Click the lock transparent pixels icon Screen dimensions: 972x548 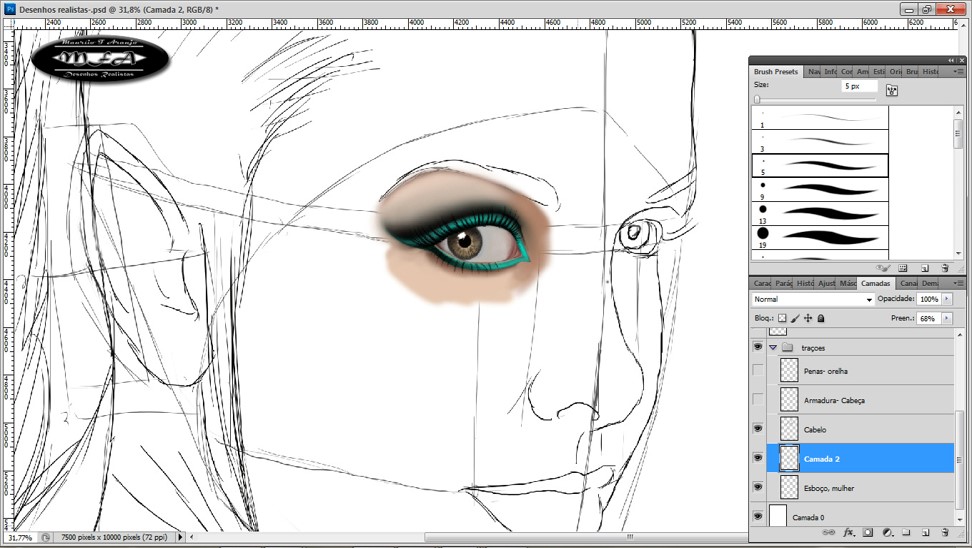pyautogui.click(x=783, y=319)
